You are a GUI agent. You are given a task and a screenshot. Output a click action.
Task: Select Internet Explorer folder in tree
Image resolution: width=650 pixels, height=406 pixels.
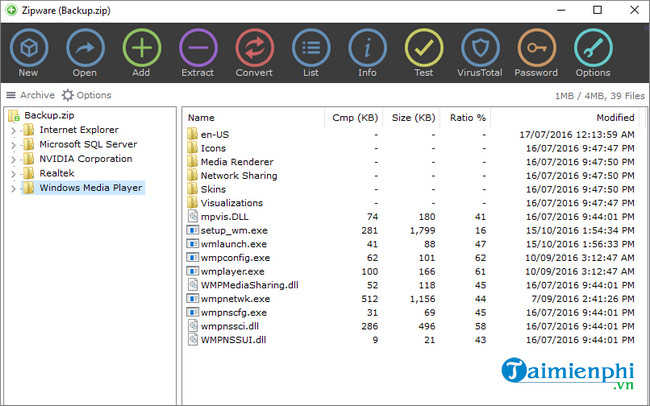pyautogui.click(x=71, y=130)
